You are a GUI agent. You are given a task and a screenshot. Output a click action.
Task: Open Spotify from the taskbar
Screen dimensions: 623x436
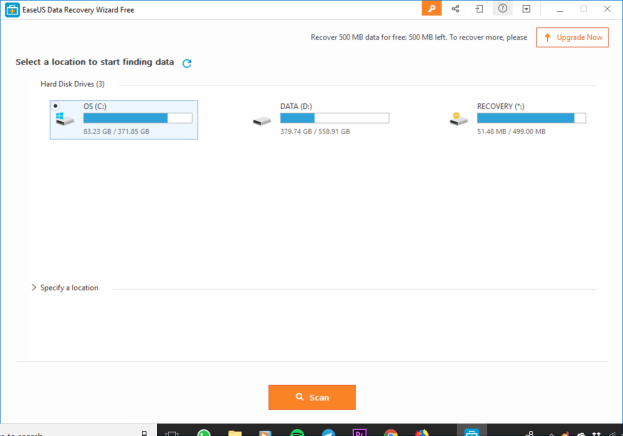point(297,435)
